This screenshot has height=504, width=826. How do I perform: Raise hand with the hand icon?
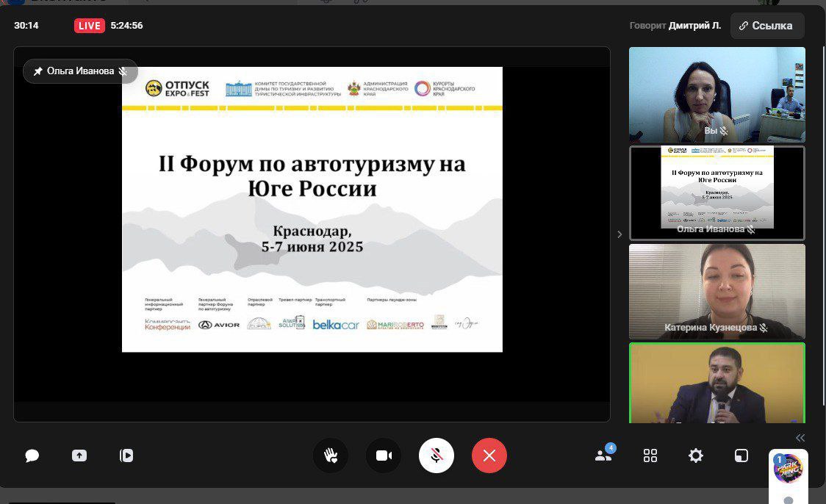pyautogui.click(x=331, y=456)
